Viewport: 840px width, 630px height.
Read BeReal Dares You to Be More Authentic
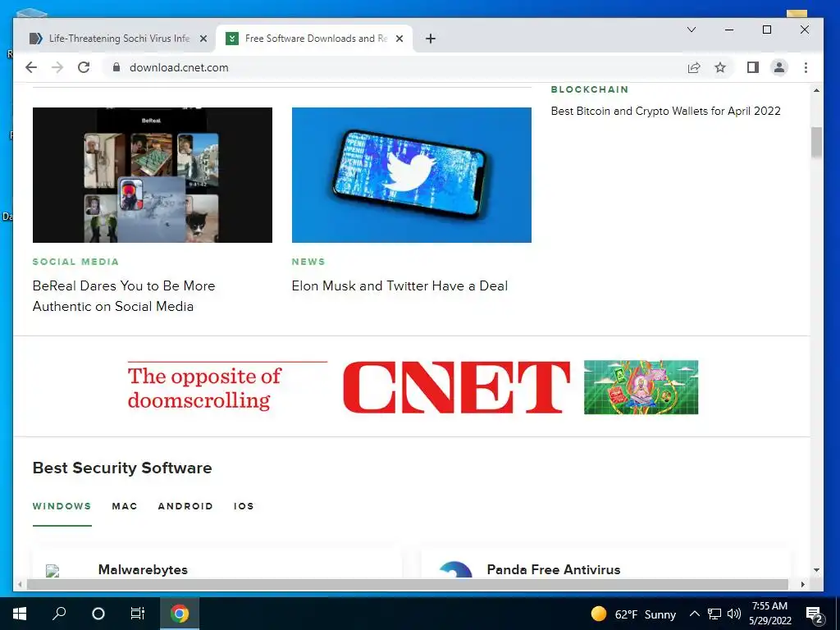tap(124, 295)
